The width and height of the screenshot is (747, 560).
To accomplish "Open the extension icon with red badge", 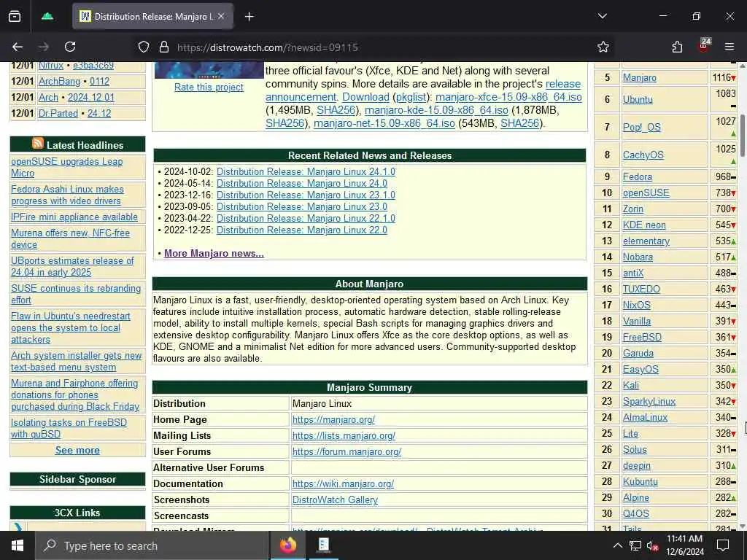I will click(x=704, y=46).
